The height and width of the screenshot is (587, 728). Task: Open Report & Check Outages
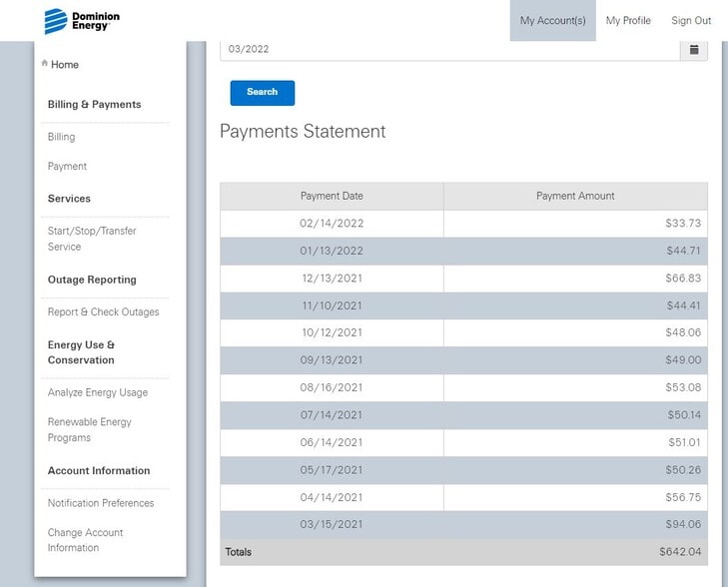103,311
